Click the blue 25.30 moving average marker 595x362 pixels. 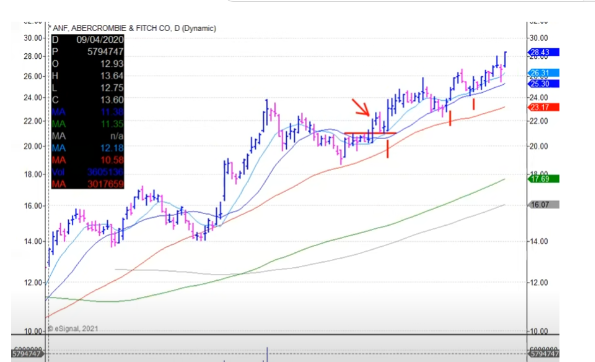543,84
